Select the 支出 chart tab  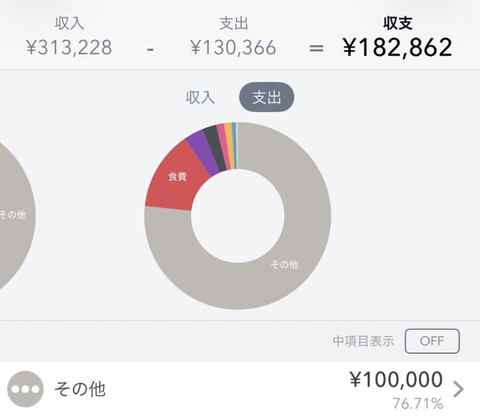coord(267,97)
